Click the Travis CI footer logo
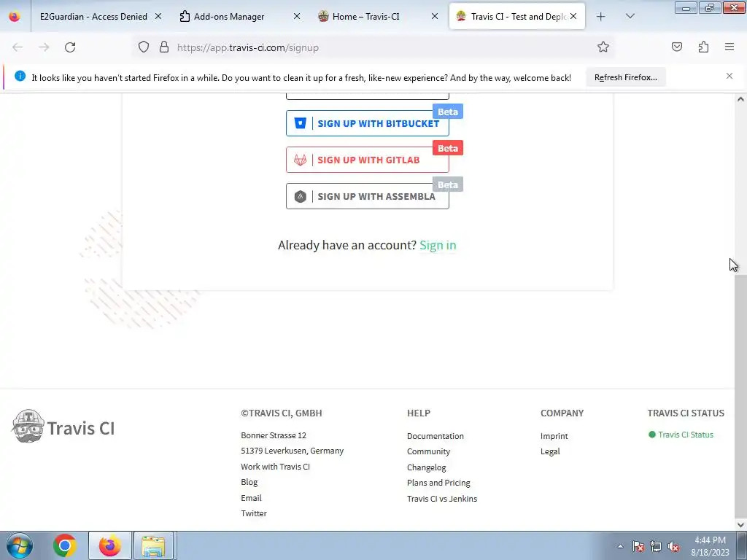Viewport: 747px width, 560px height. click(63, 427)
